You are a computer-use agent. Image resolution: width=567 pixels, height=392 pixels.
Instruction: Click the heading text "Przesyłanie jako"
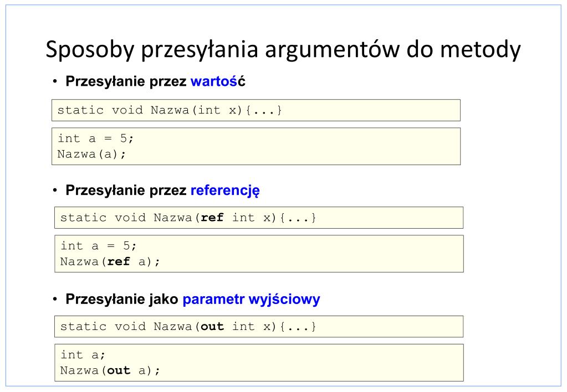point(122,300)
